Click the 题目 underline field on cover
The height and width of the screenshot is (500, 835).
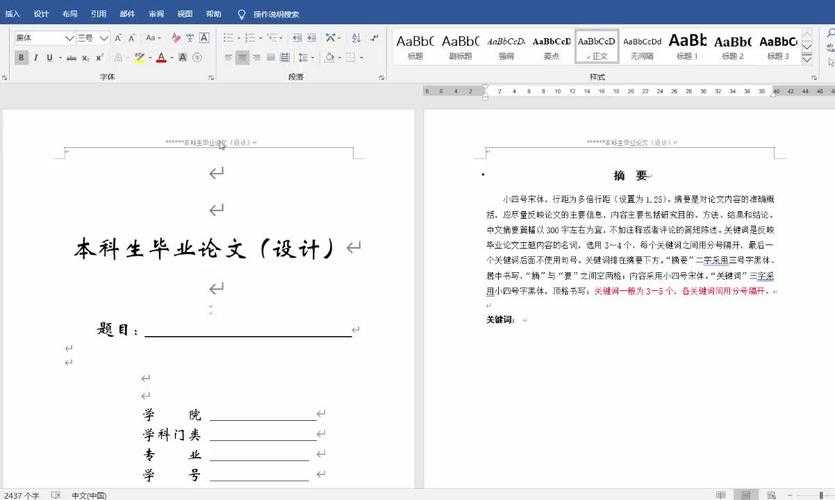point(248,331)
